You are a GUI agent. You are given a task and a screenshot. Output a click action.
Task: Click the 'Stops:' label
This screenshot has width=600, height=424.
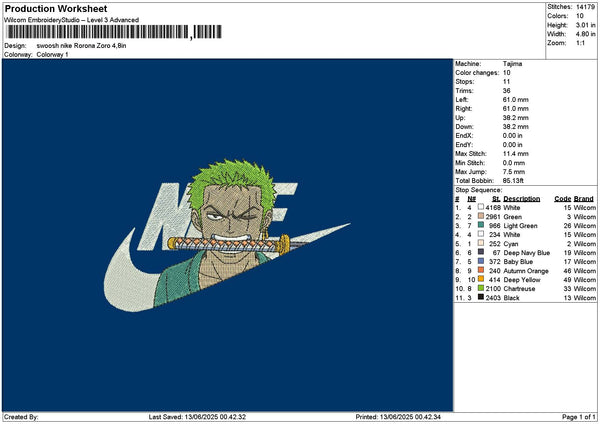pyautogui.click(x=465, y=82)
